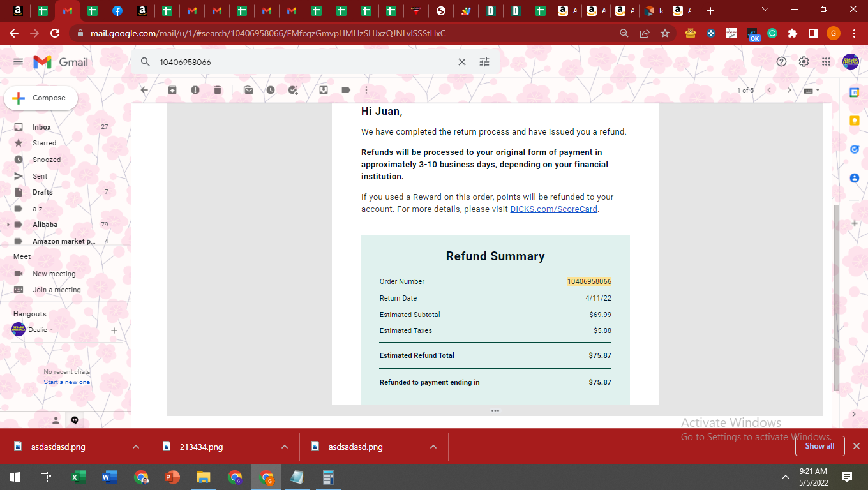868x490 pixels.
Task: Switch to the Facebook browser tab
Action: tap(117, 11)
